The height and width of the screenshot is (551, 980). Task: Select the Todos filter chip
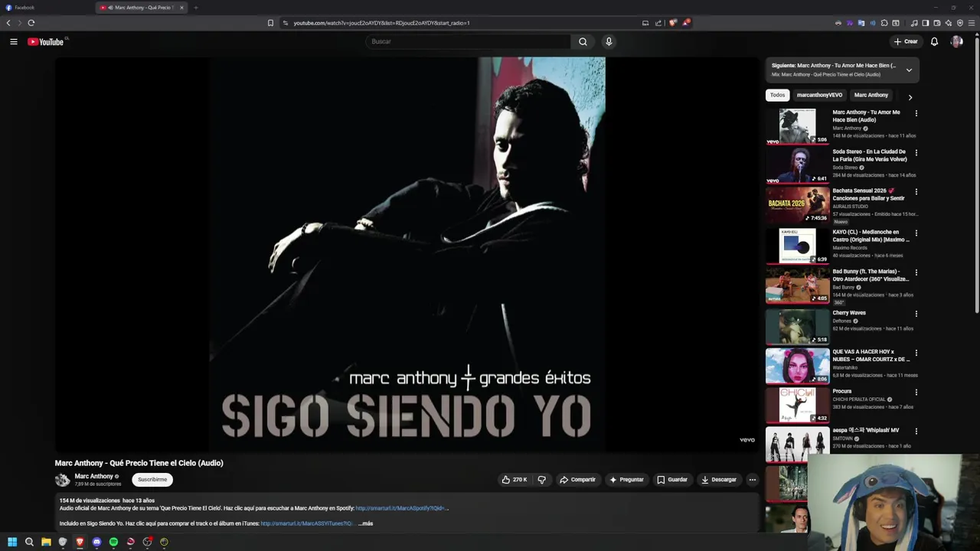pos(778,95)
